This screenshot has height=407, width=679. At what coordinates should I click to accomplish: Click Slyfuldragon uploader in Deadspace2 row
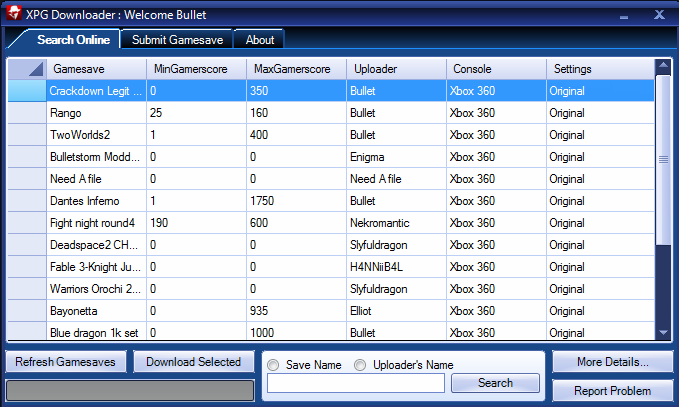tap(397, 245)
